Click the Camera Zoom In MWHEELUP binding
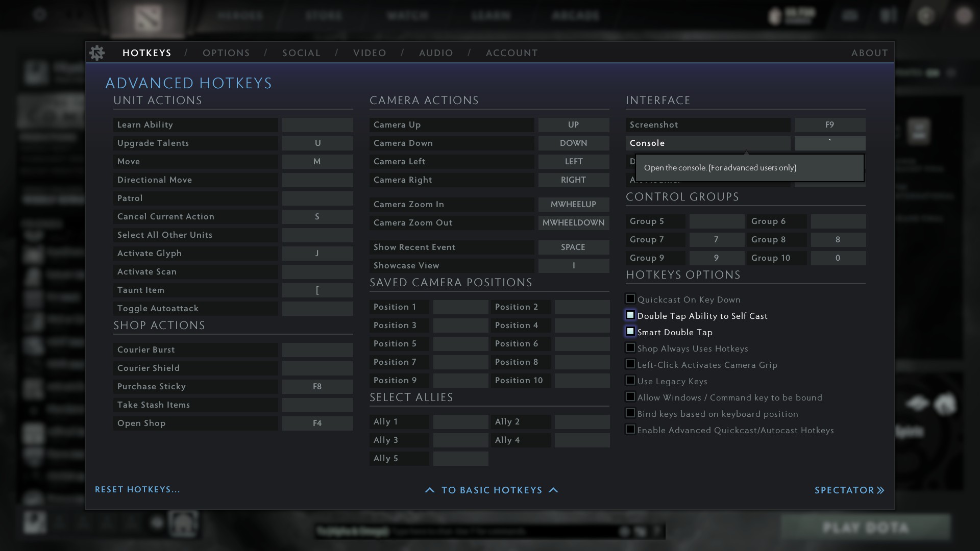Image resolution: width=980 pixels, height=551 pixels. (x=573, y=205)
